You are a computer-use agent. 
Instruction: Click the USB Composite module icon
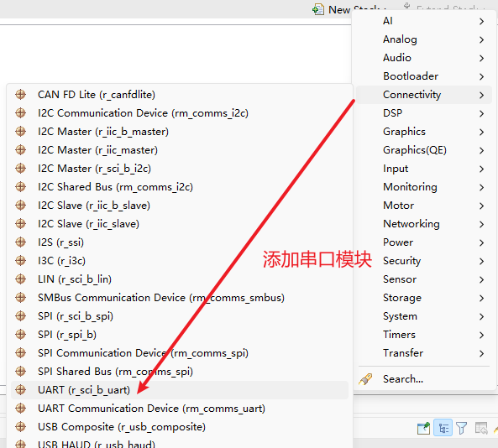[21, 426]
